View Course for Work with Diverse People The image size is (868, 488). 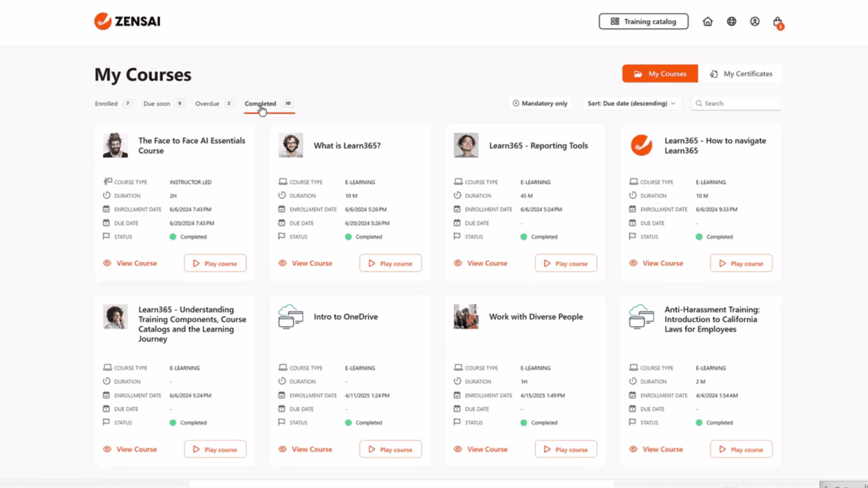click(x=481, y=449)
